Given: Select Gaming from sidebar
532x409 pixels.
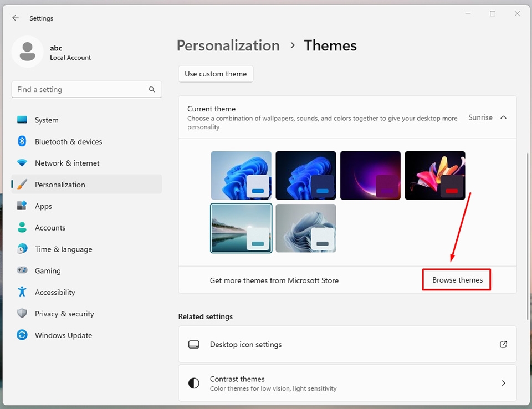Looking at the screenshot, I should click(x=86, y=270).
